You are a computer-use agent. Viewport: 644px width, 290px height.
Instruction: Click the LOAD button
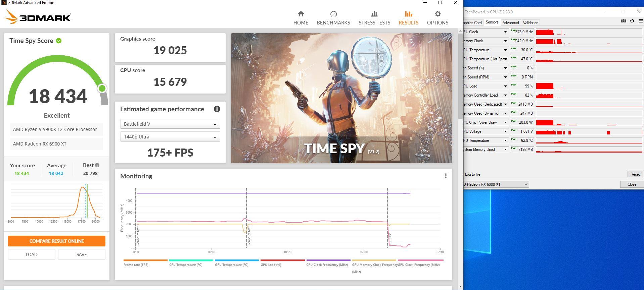pyautogui.click(x=32, y=254)
